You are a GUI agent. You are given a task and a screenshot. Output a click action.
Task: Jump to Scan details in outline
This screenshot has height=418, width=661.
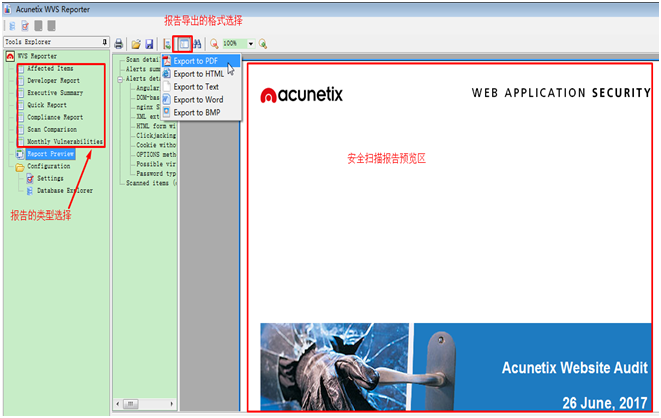coord(142,59)
